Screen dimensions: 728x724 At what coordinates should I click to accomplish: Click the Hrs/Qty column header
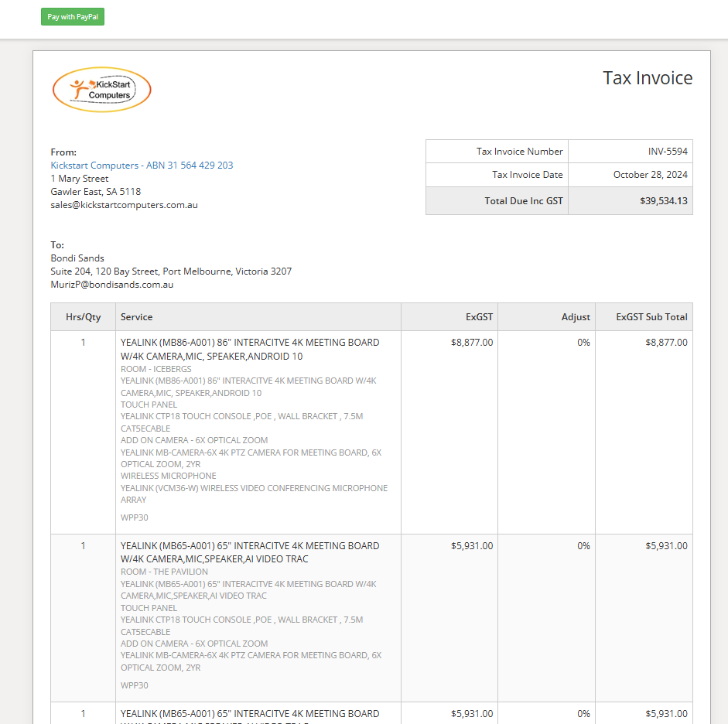click(83, 316)
